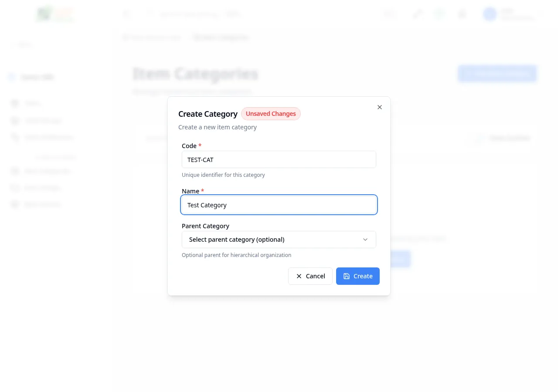Click the X icon inside the Cancel button

click(299, 276)
